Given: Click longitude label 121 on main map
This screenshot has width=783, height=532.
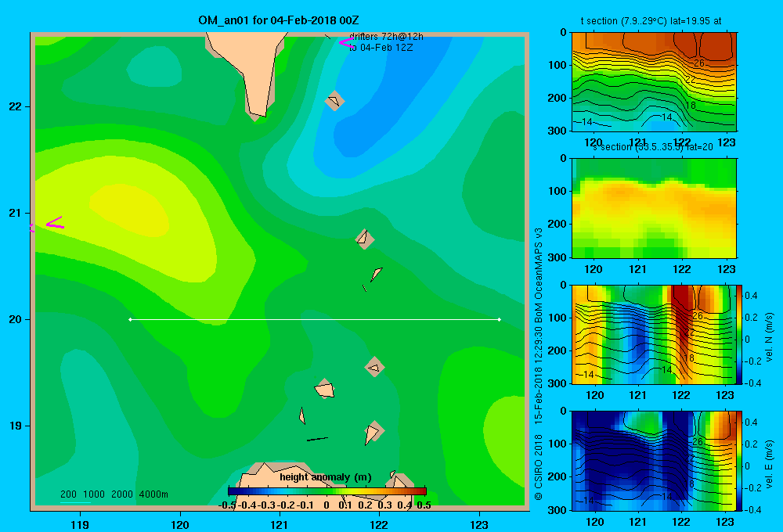Looking at the screenshot, I should (280, 524).
